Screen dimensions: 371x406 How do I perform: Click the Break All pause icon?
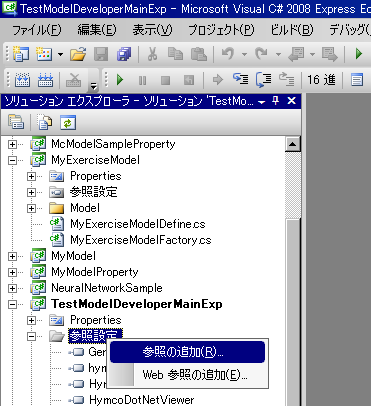(x=142, y=80)
